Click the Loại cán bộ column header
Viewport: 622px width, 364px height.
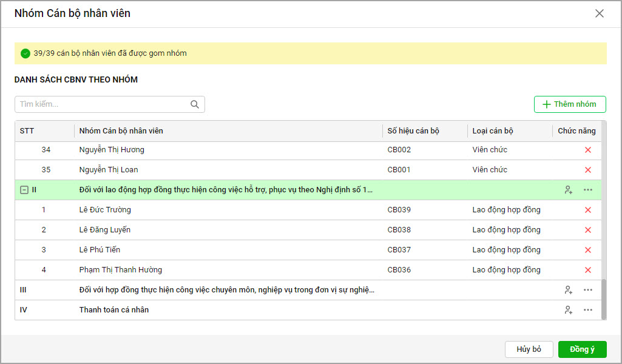(493, 131)
